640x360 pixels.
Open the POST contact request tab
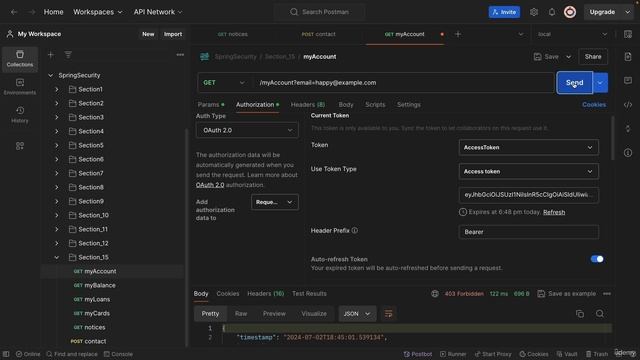318,34
